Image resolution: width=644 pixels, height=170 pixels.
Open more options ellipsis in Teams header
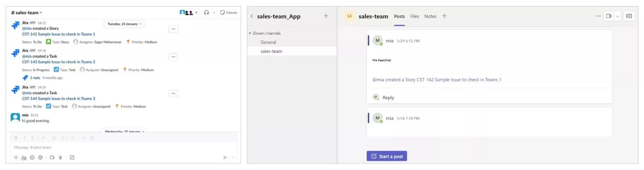pyautogui.click(x=598, y=16)
